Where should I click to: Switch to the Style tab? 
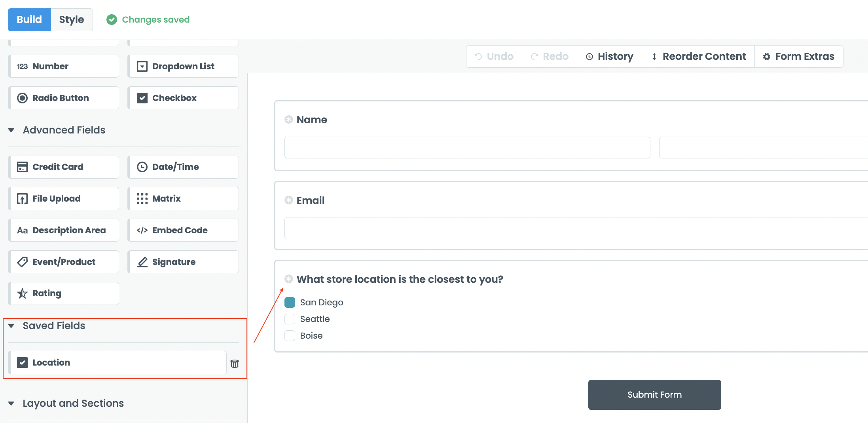pos(72,20)
